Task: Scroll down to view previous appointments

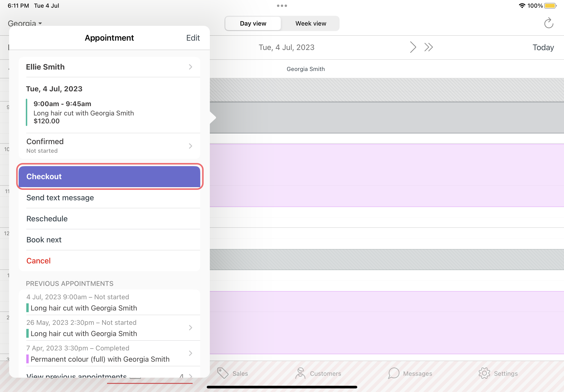Action: click(x=109, y=375)
